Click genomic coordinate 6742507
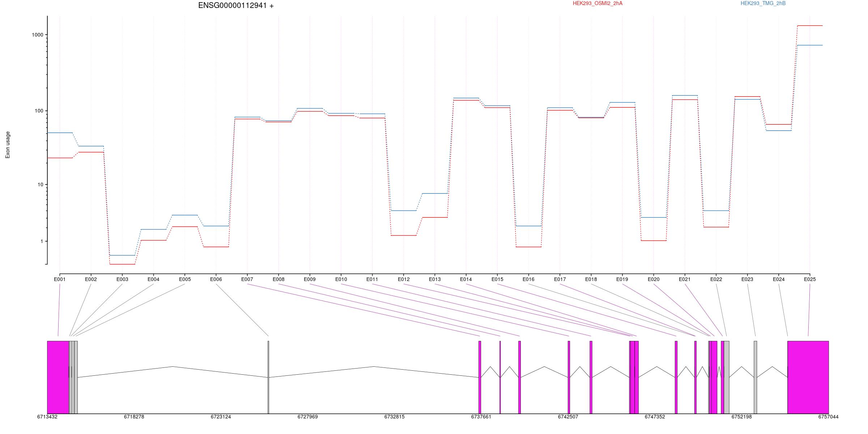 click(x=568, y=417)
